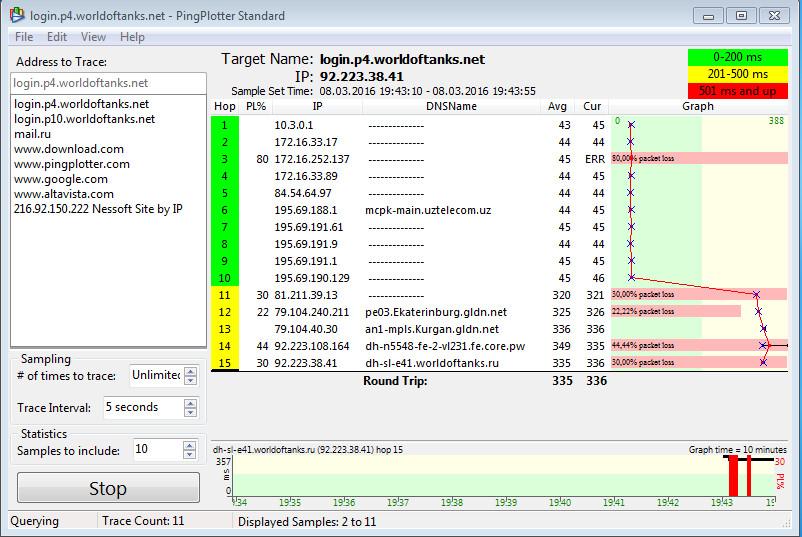Screen dimensions: 802x537
Task: Open the Edit menu
Action: click(57, 37)
